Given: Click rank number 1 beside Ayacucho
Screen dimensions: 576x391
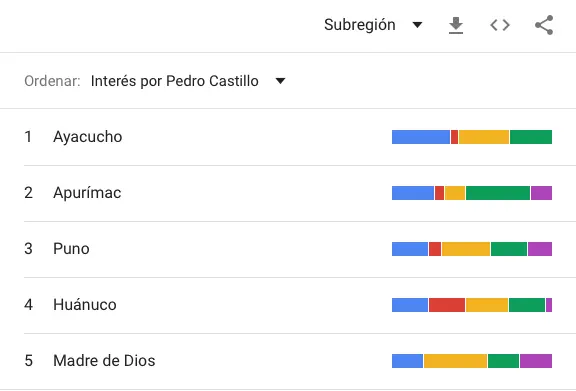Looking at the screenshot, I should (x=28, y=137).
